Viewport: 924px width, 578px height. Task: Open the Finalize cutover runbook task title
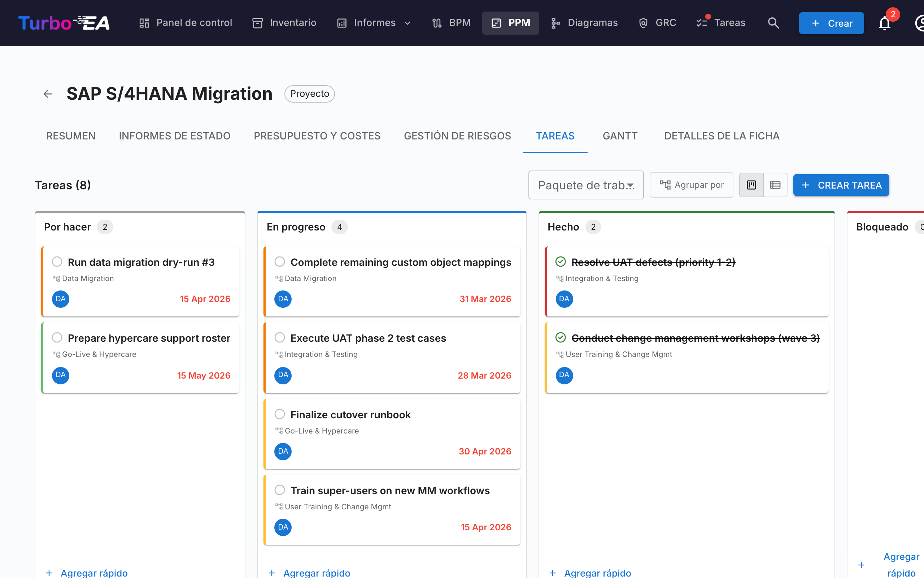(x=350, y=415)
